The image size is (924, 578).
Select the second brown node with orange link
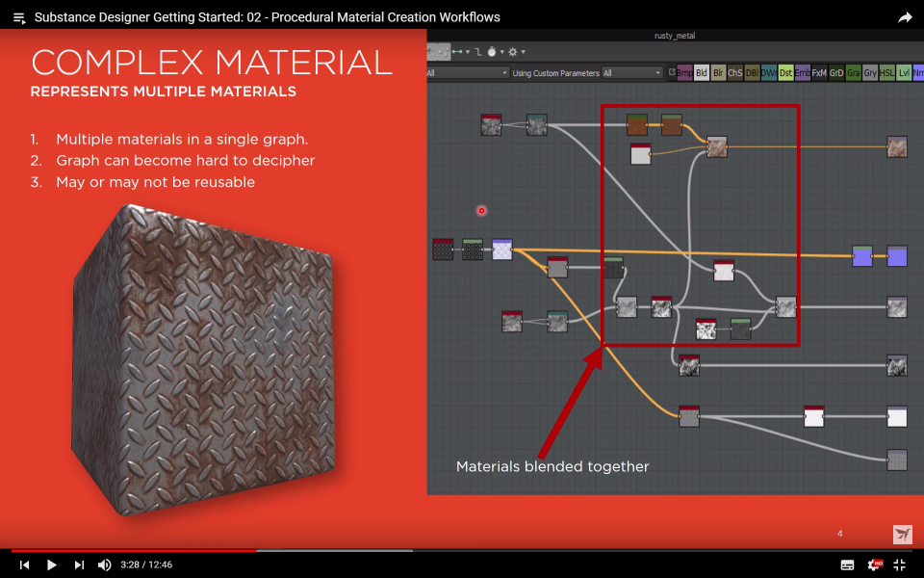[x=672, y=125]
